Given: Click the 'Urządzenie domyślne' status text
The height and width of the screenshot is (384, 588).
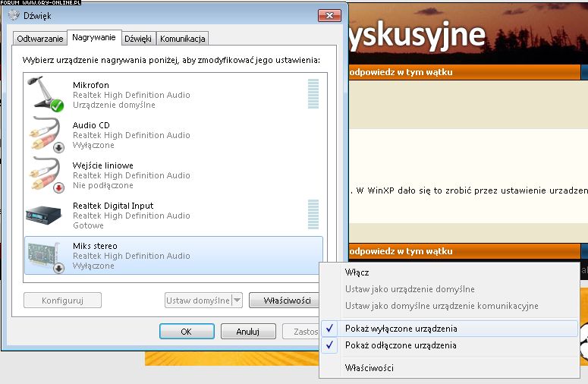Looking at the screenshot, I should pyautogui.click(x=114, y=105).
